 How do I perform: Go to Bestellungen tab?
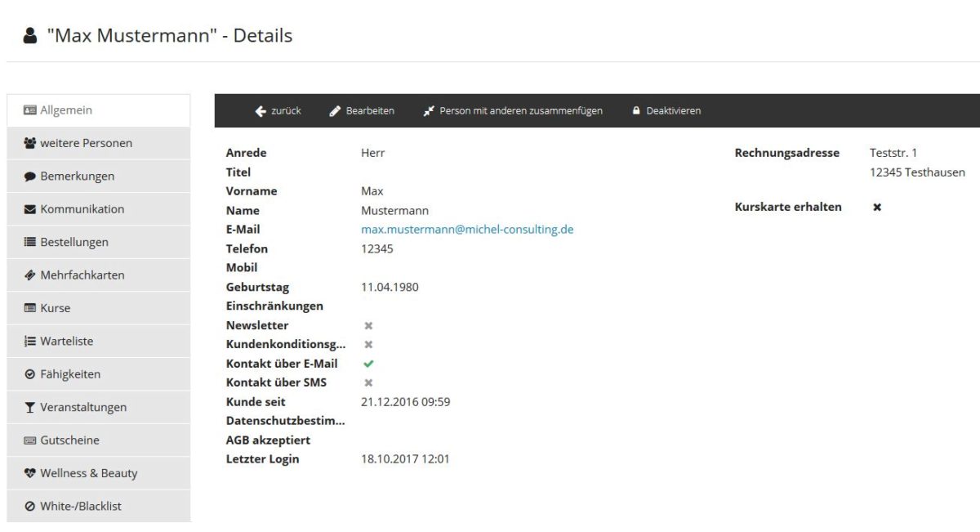(x=99, y=242)
